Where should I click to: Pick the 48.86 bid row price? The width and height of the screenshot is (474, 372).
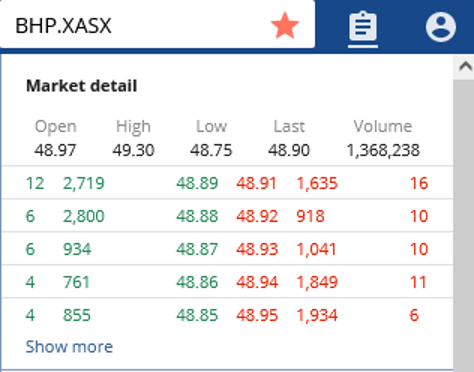click(197, 282)
